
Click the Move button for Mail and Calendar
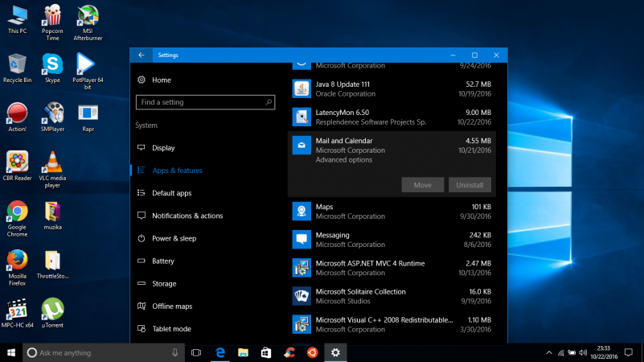click(423, 185)
